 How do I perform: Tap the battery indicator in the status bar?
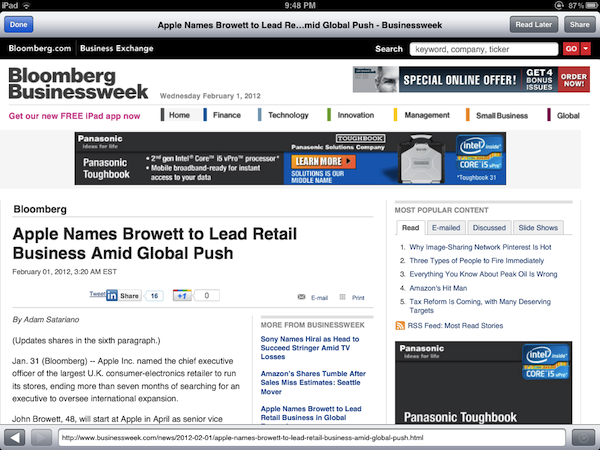click(x=592, y=5)
